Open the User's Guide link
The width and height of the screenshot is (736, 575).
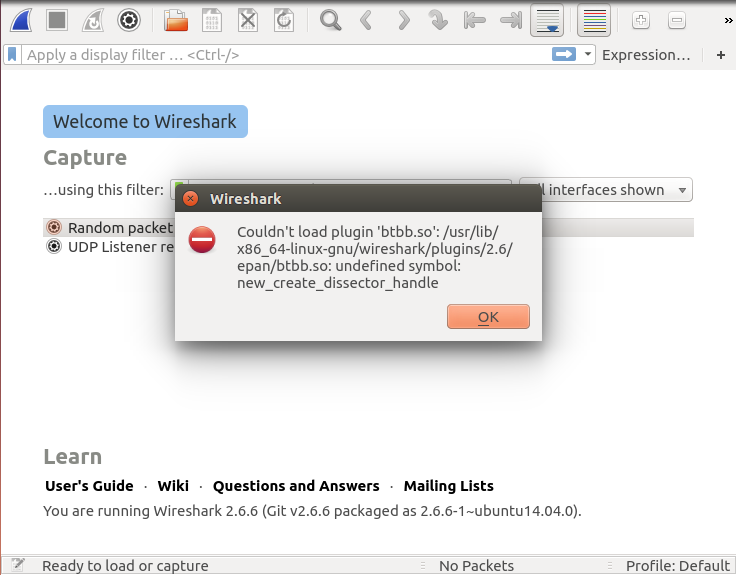click(89, 486)
